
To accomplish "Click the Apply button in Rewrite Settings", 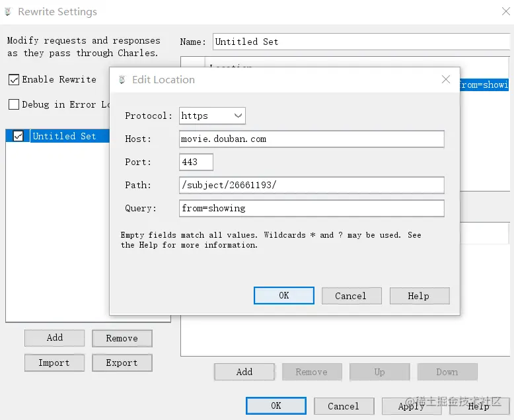I will [412, 406].
